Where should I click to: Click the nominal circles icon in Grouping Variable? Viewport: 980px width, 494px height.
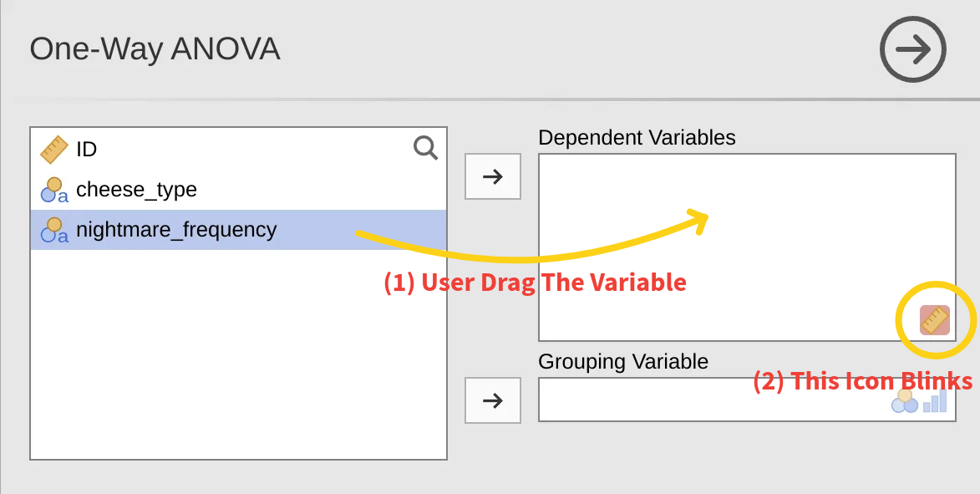[x=904, y=401]
